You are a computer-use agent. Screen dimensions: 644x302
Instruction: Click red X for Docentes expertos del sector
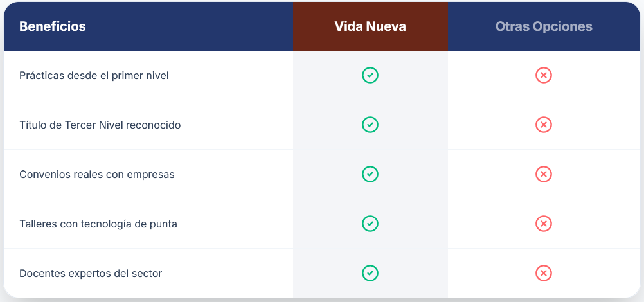point(544,273)
